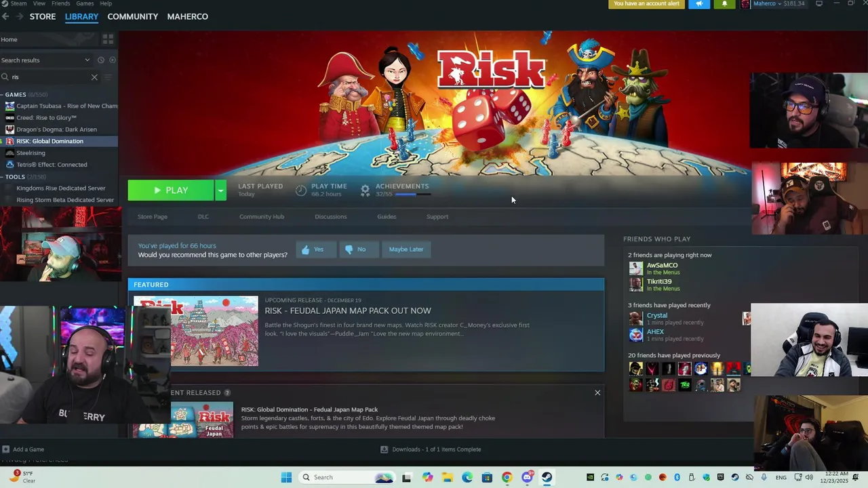This screenshot has height=488, width=868.
Task: Open File Explorer from the taskbar
Action: (x=448, y=477)
